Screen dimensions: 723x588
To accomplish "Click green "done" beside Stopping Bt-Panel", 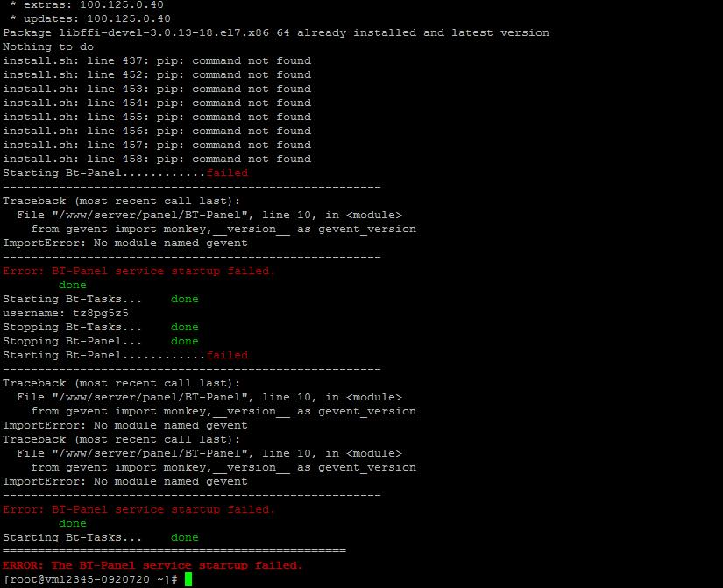I will (x=185, y=341).
